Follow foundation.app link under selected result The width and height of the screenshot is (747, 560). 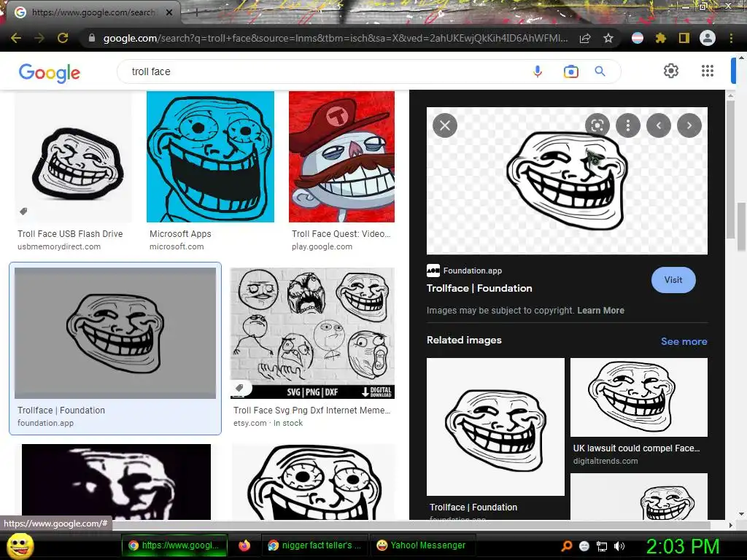46,423
